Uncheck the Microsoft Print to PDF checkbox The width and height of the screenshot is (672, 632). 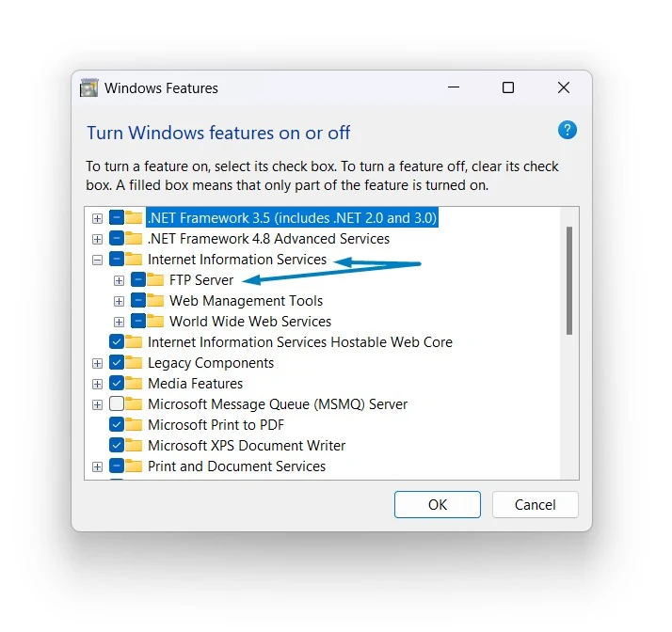[x=117, y=424]
